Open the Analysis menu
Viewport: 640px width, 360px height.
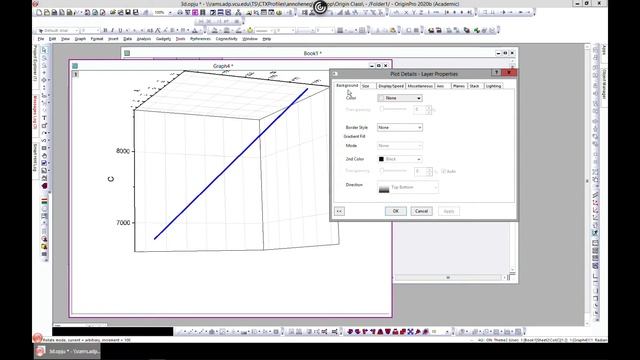click(144, 39)
